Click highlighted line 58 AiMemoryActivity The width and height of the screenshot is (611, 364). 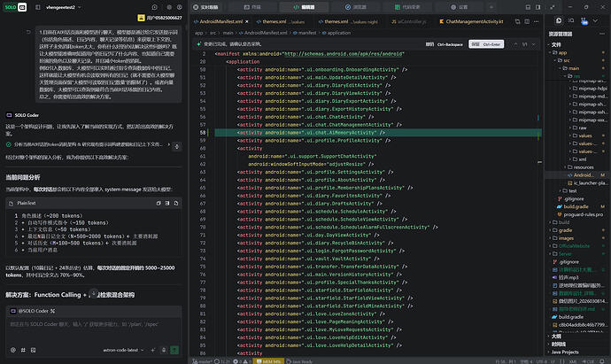pyautogui.click(x=378, y=133)
